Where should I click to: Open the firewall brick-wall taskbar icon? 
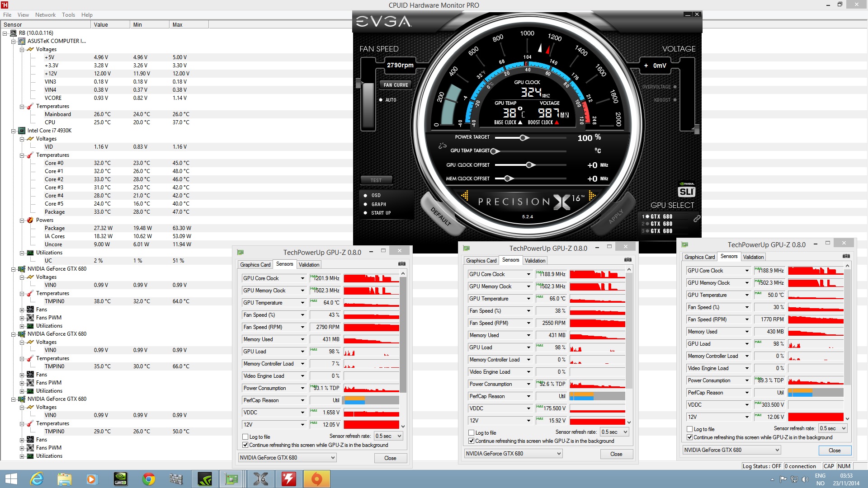(176, 479)
